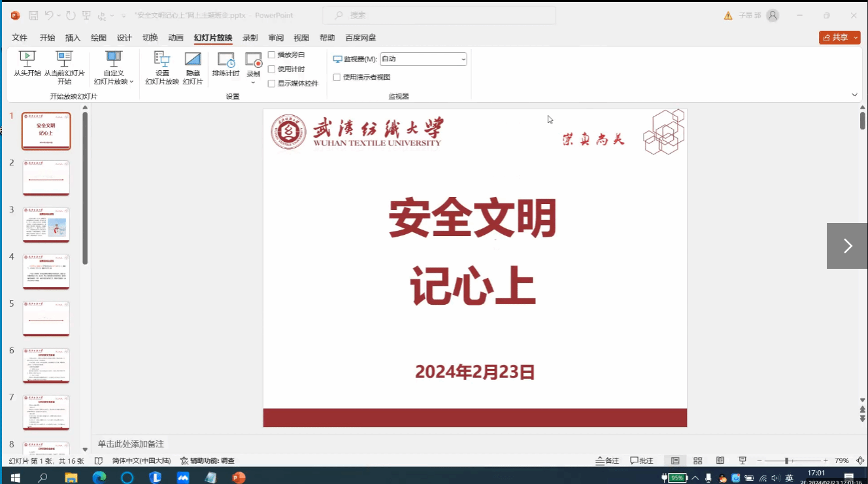
Task: Toggle the Use Timings (使用计时) checkbox
Action: (x=272, y=69)
